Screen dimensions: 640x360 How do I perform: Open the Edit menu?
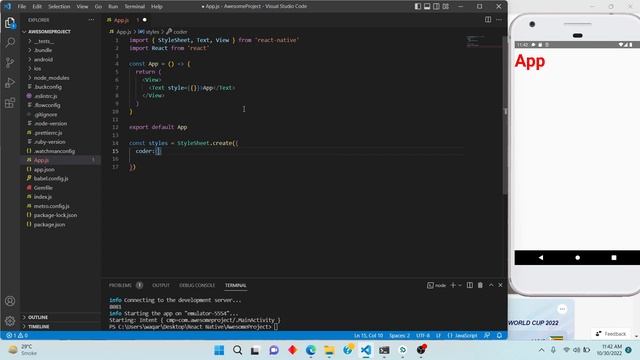tap(37, 7)
